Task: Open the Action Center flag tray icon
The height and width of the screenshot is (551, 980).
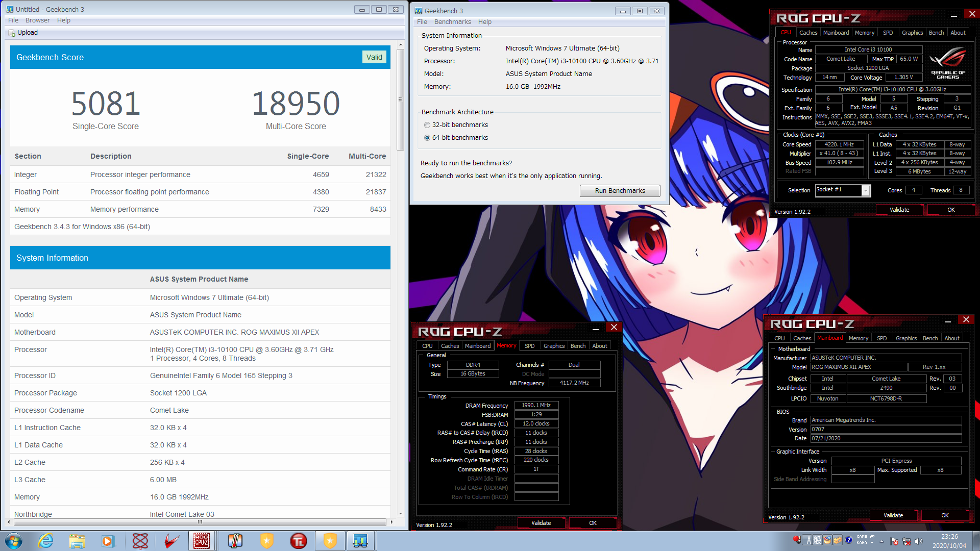Action: (894, 541)
